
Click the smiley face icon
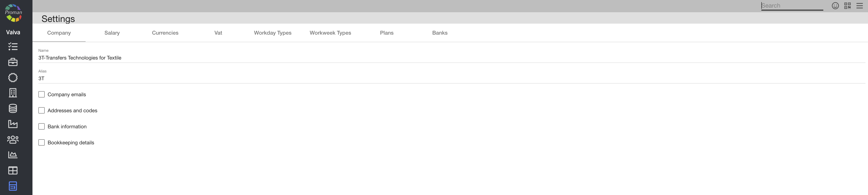tap(835, 6)
